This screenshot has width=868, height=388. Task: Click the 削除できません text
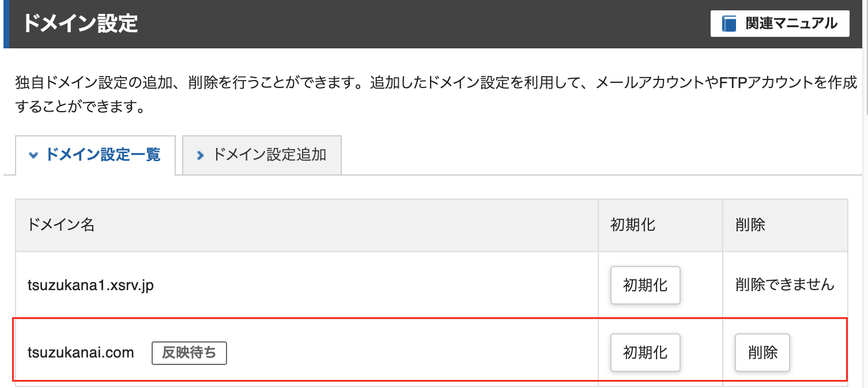785,284
